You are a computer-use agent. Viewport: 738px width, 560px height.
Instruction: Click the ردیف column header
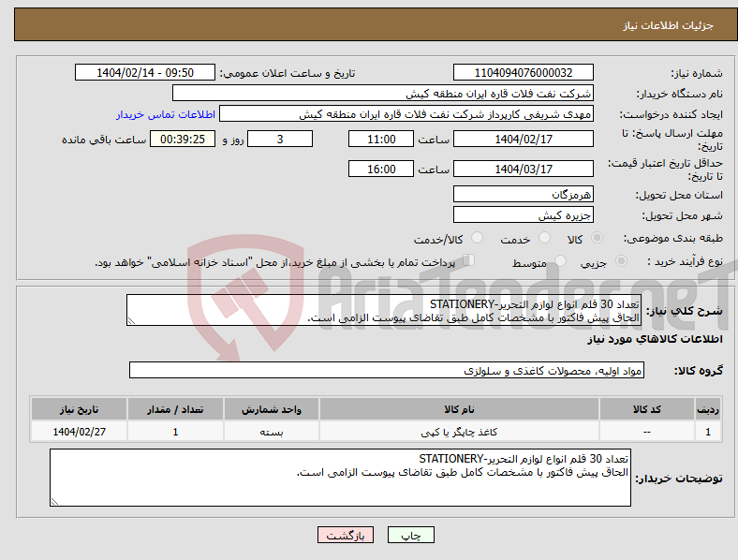[708, 409]
